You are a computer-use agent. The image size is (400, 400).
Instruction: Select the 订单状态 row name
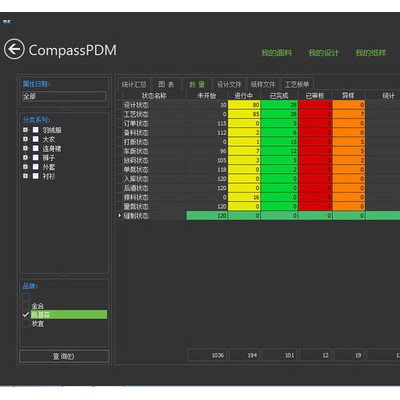pyautogui.click(x=136, y=124)
